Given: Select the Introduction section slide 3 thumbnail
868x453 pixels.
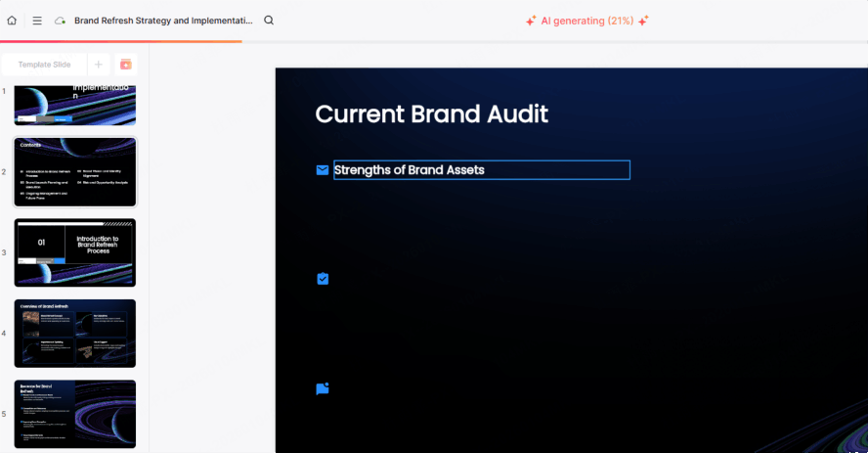Looking at the screenshot, I should click(75, 252).
